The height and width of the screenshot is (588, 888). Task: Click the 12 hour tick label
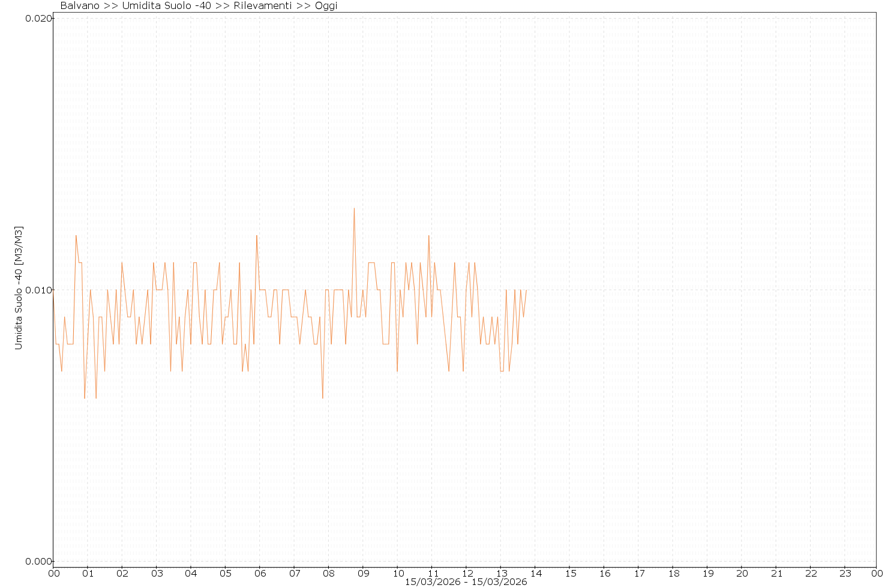(x=467, y=573)
